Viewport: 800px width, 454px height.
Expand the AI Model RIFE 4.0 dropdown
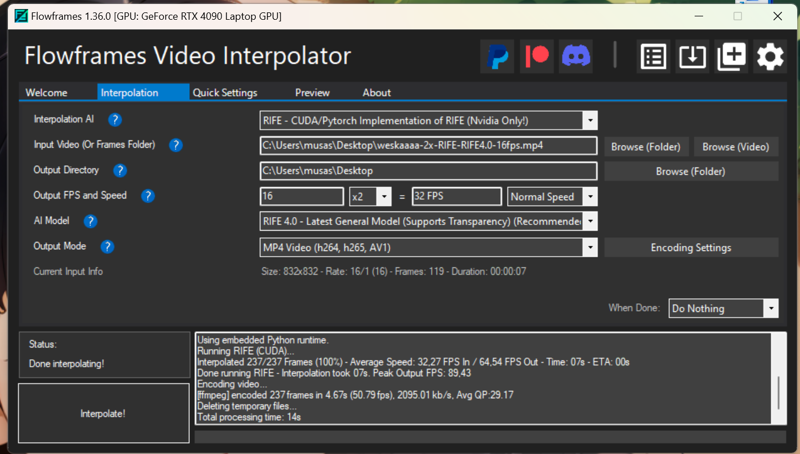point(590,221)
